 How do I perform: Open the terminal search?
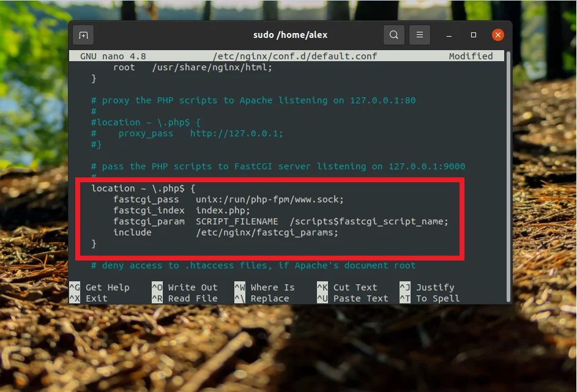coord(394,35)
